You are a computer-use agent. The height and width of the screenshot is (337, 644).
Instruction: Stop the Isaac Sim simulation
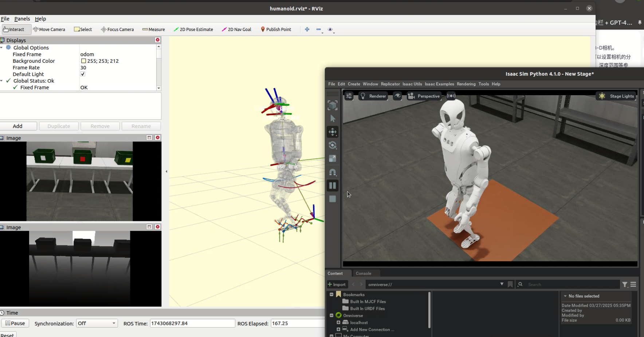coord(333,199)
